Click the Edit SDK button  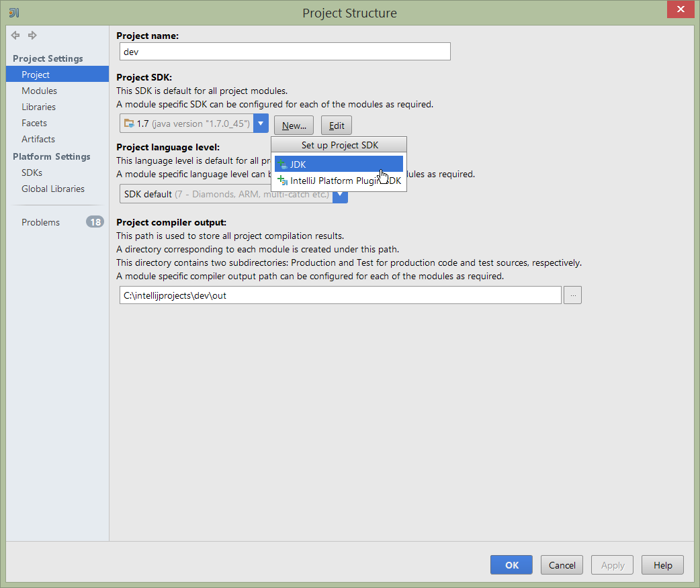pos(336,126)
